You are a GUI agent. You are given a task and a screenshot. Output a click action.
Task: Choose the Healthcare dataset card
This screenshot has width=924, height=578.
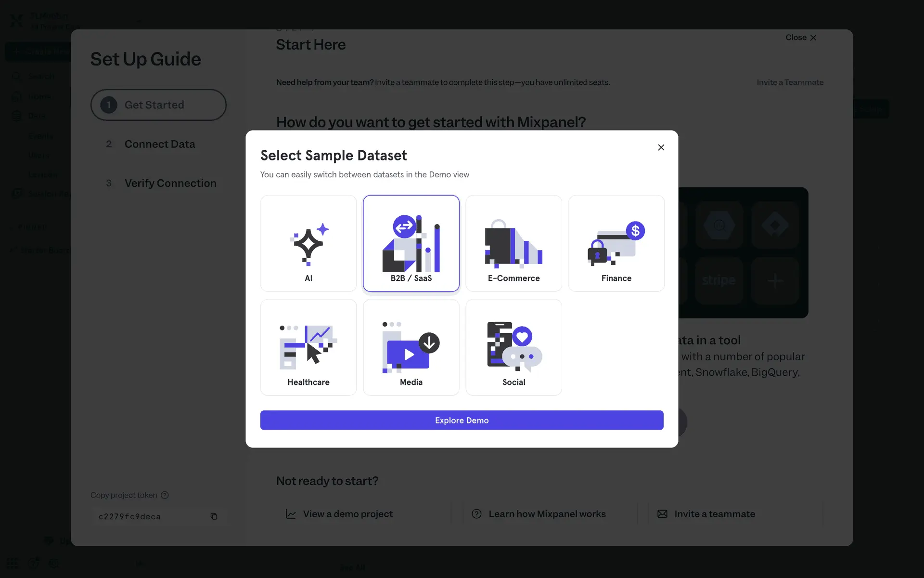coord(308,347)
